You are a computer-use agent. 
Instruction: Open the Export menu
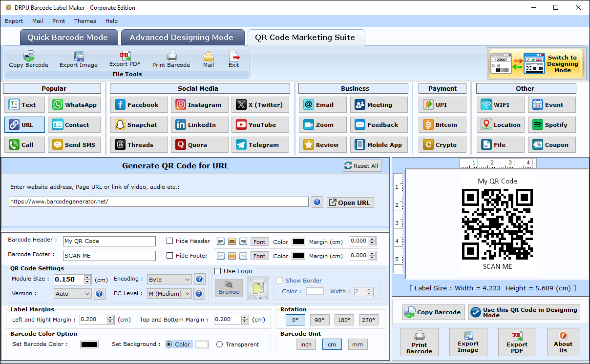click(14, 21)
